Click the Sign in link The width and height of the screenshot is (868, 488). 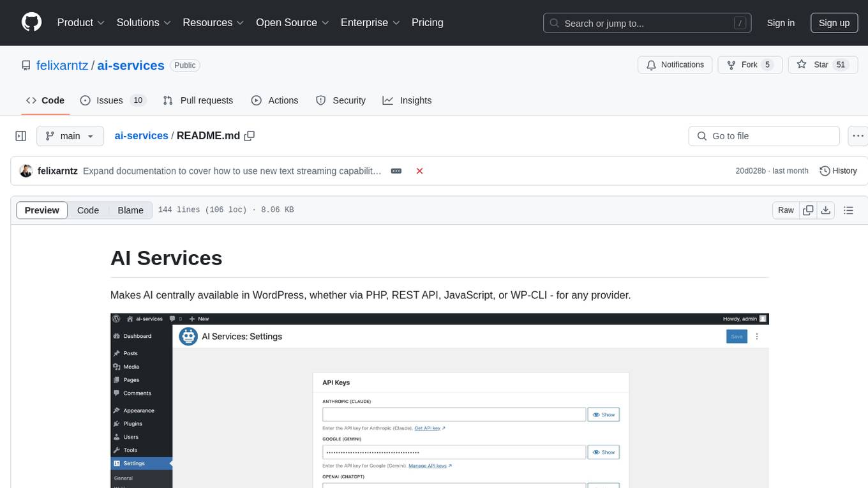781,23
